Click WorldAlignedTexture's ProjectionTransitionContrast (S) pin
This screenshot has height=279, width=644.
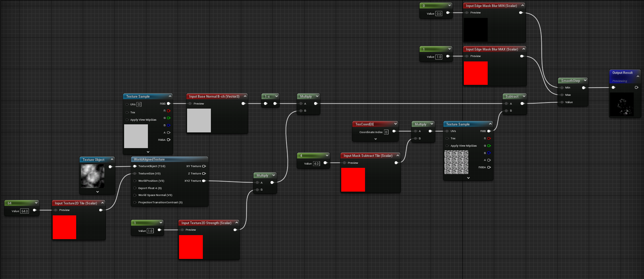point(135,203)
